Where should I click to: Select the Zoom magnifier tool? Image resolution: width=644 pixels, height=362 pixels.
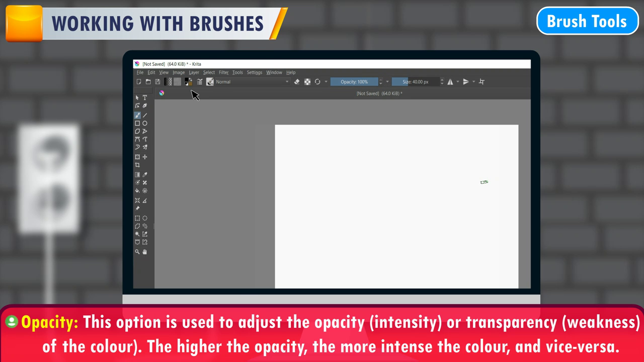click(137, 252)
